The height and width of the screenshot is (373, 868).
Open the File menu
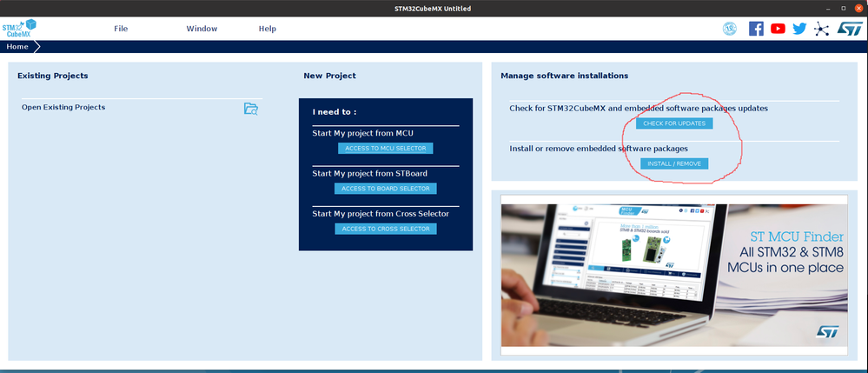[121, 29]
